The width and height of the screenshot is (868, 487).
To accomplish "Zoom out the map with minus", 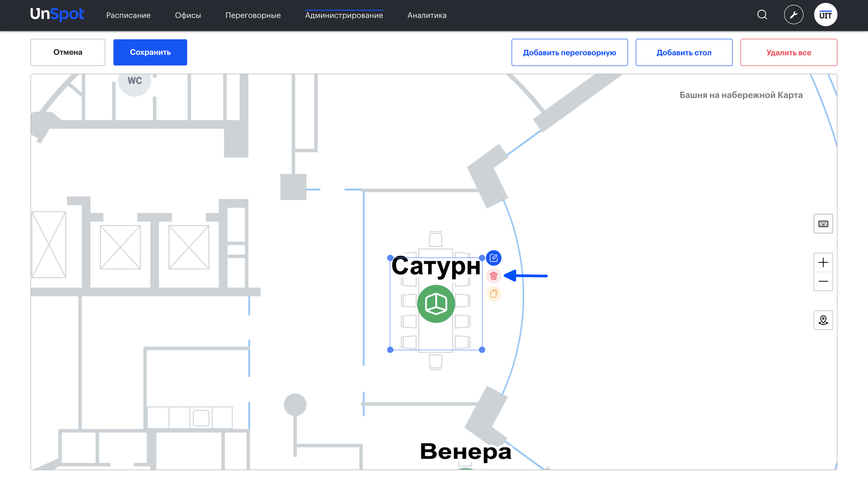I will (x=823, y=281).
